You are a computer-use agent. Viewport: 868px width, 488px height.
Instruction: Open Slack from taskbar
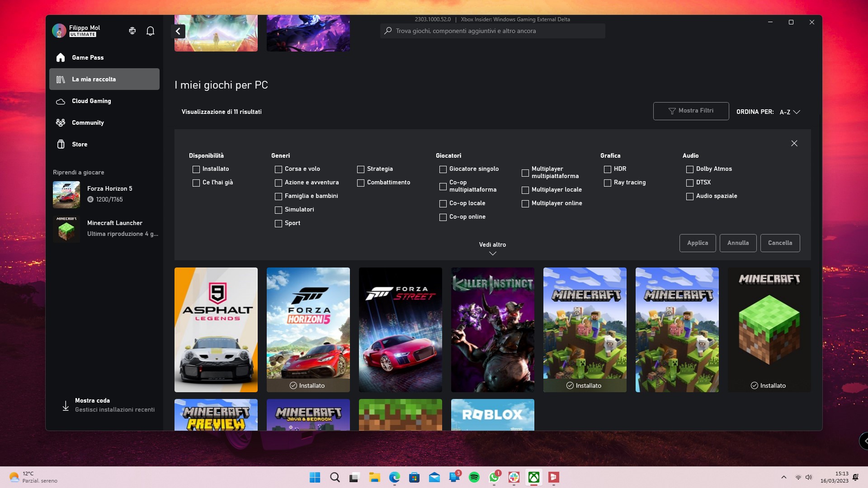[514, 477]
